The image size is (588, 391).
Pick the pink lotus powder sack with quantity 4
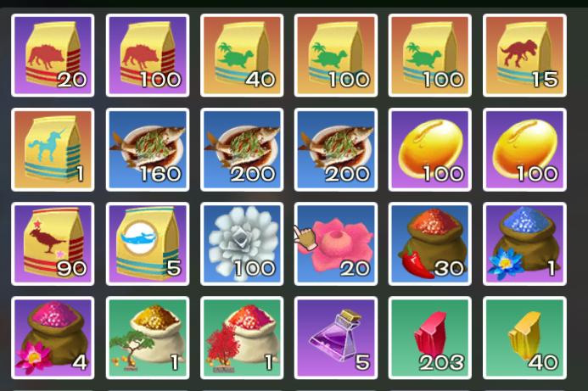[53, 338]
